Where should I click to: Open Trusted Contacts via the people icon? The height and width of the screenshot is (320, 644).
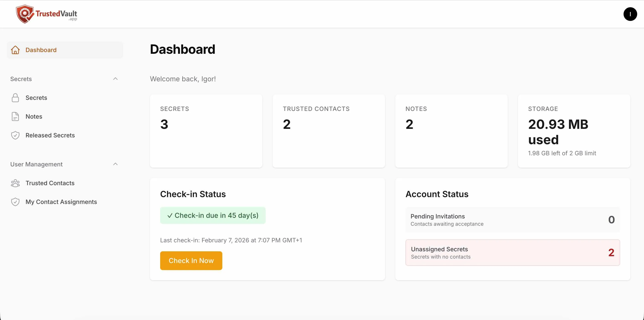pyautogui.click(x=15, y=183)
